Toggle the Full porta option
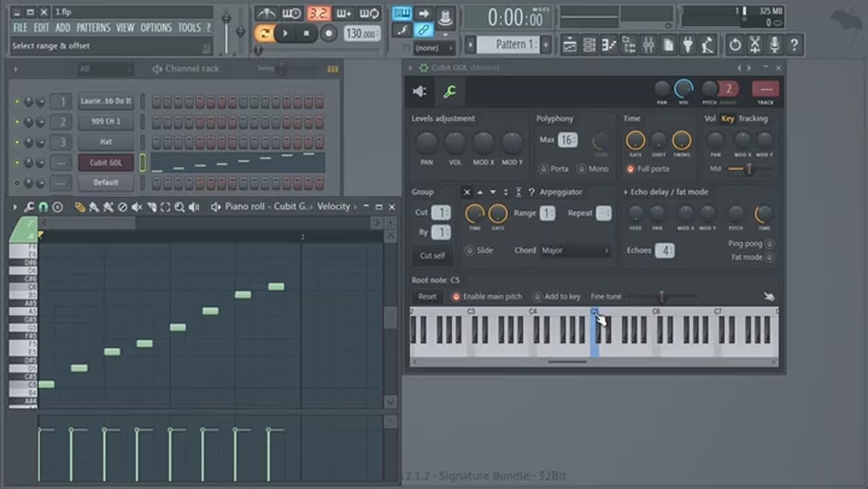868x489 pixels. click(631, 169)
